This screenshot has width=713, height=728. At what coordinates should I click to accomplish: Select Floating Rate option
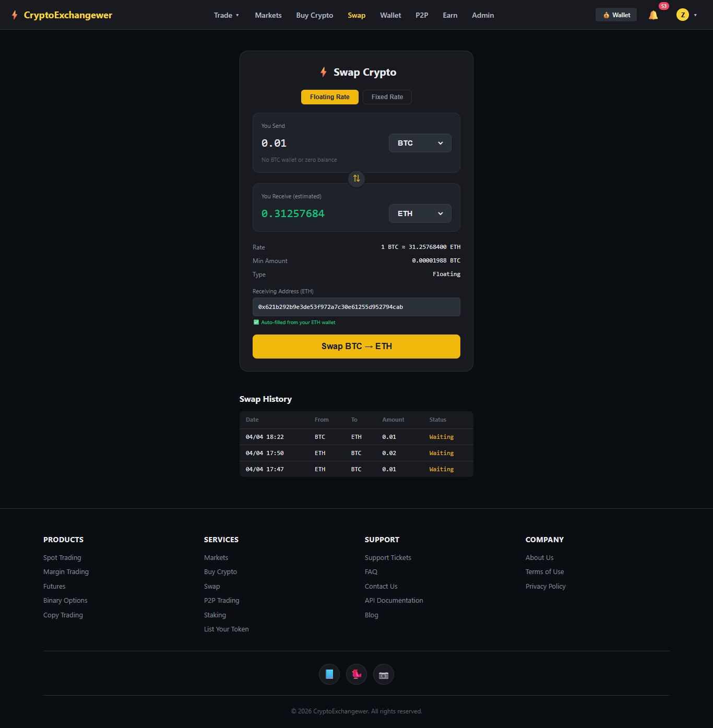coord(329,97)
